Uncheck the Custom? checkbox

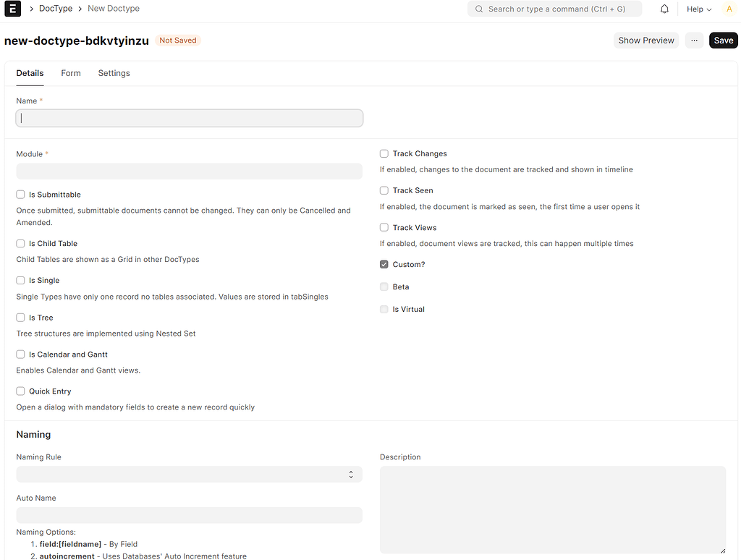click(x=384, y=264)
